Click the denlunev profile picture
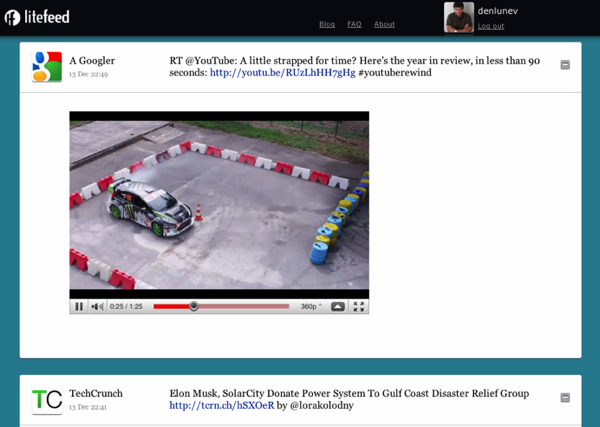 [459, 17]
